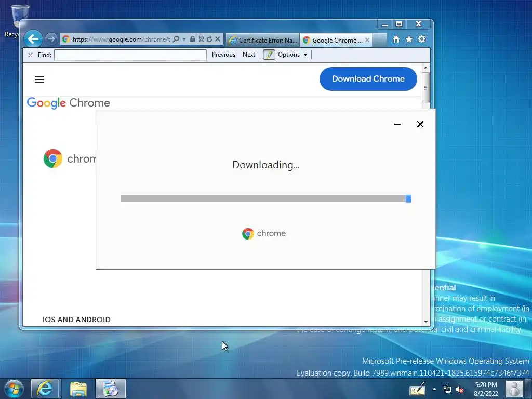Viewport: 532px width, 399px height.
Task: Minimize the Internet Explorer window
Action: pos(384,24)
